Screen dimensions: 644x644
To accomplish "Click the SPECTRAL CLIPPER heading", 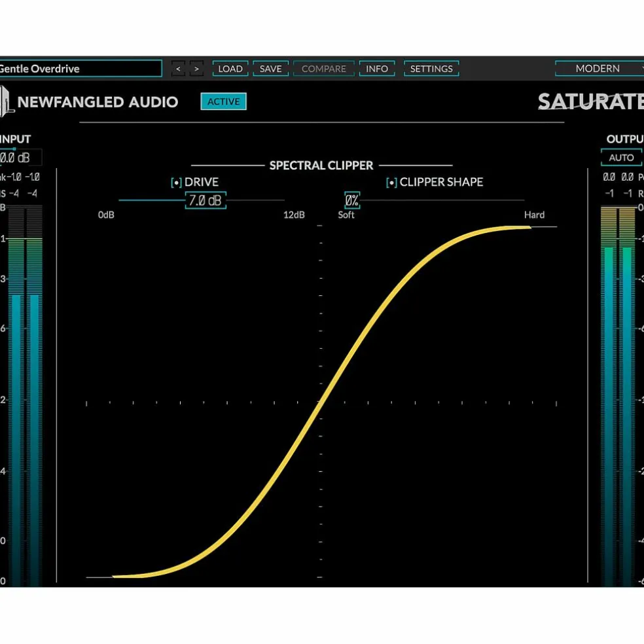I will click(321, 166).
